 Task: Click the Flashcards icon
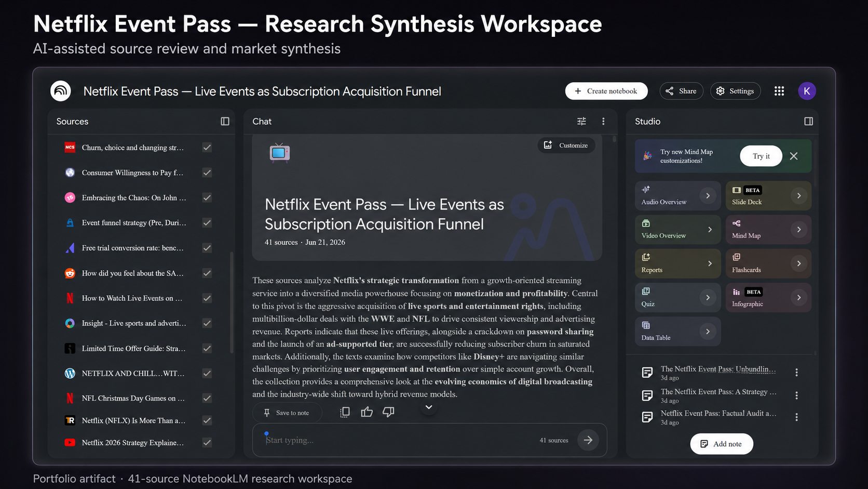pyautogui.click(x=736, y=257)
